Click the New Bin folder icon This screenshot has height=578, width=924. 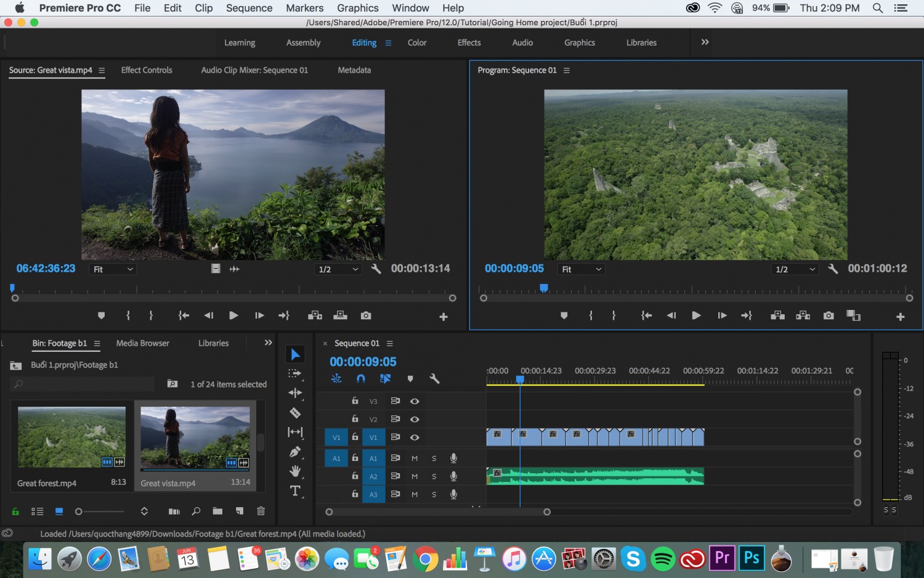coord(217,511)
